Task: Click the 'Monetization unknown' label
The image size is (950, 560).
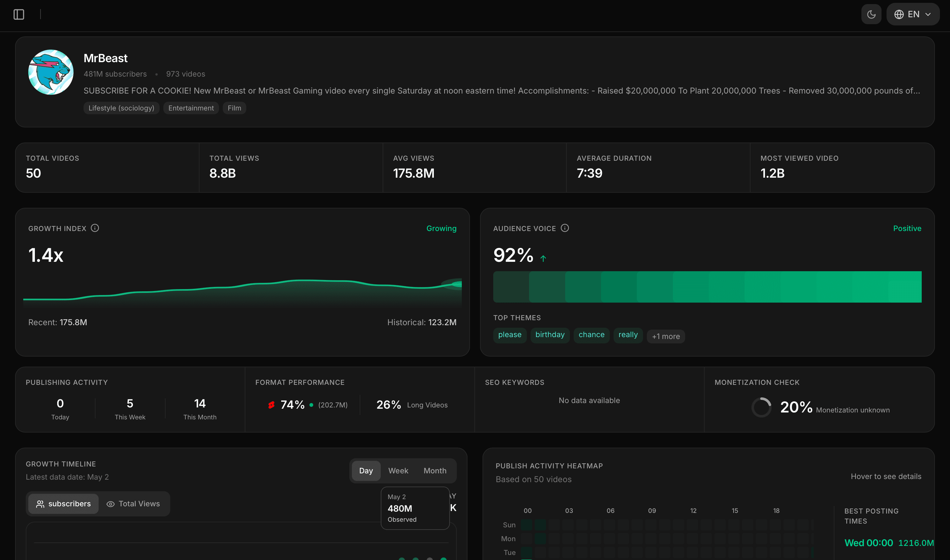Action: click(x=853, y=410)
